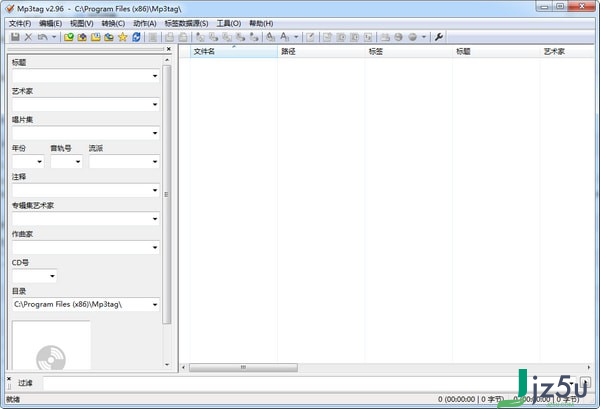This screenshot has height=409, width=600.
Task: Click the Favorites star icon
Action: point(122,37)
